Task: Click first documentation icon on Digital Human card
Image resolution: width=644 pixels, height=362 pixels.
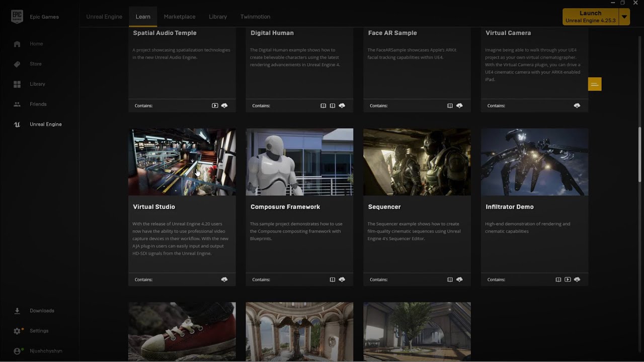Action: point(323,106)
